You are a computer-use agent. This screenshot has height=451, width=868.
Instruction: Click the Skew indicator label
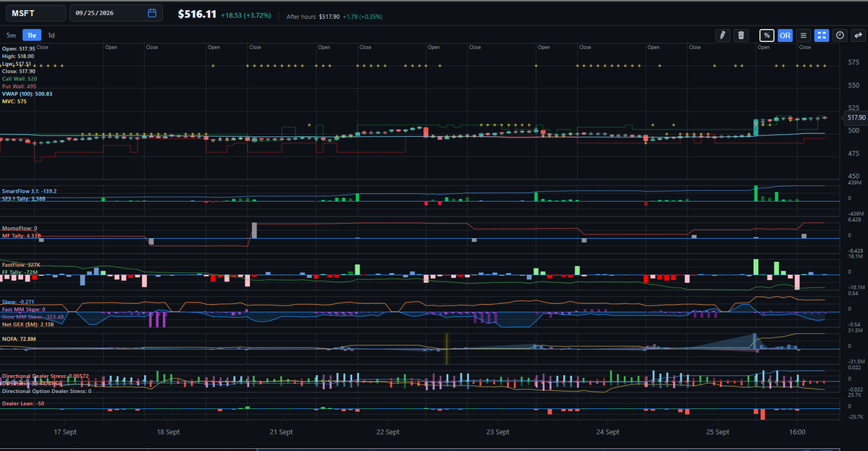17,302
